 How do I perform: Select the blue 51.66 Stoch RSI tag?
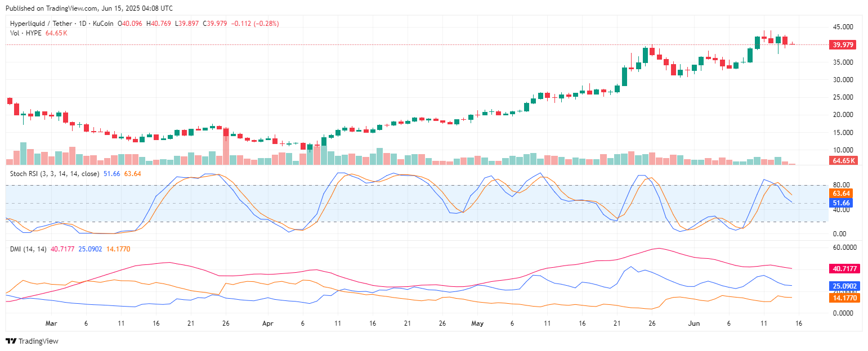(842, 204)
